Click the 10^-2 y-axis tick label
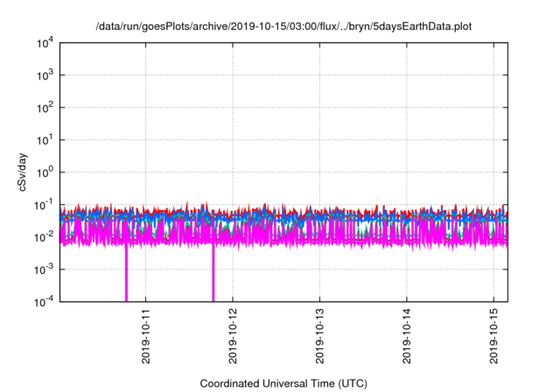The height and width of the screenshot is (392, 560). [x=44, y=237]
